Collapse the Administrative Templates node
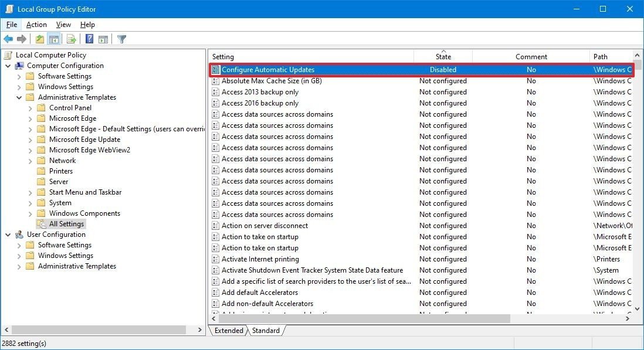644x350 pixels. pos(19,97)
